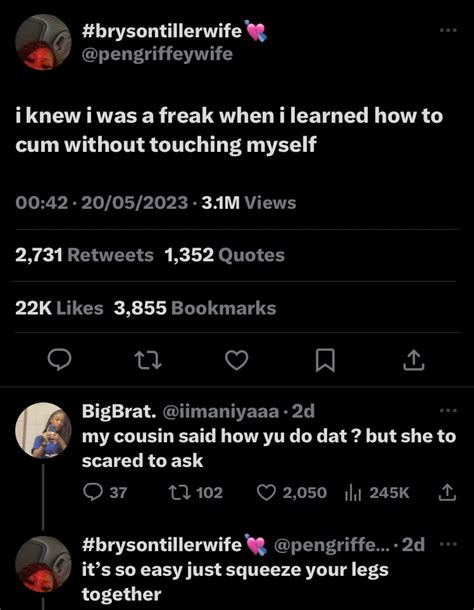The image size is (474, 610).
Task: View analytics for BigBrat's reply showing 245K
Action: (x=377, y=493)
